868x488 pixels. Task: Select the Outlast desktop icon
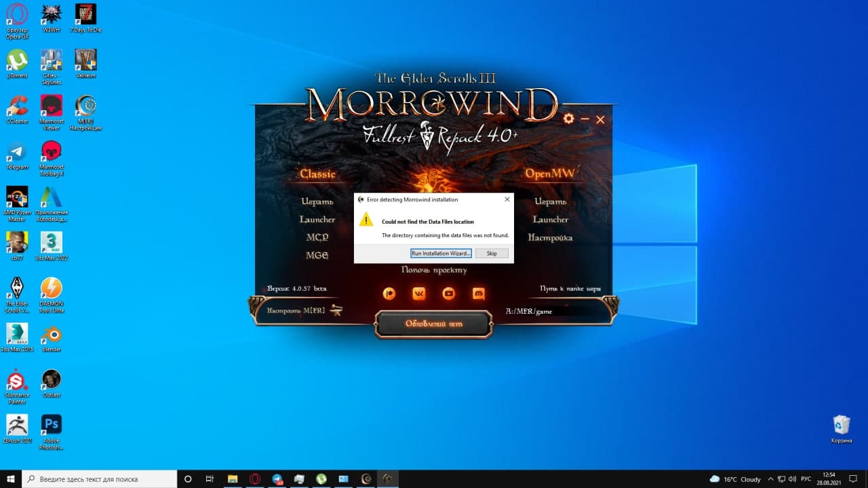click(x=52, y=383)
